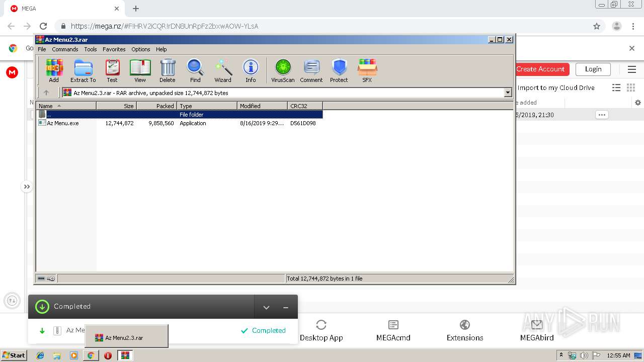
Task: Open the File menu in WinRAR
Action: click(42, 49)
